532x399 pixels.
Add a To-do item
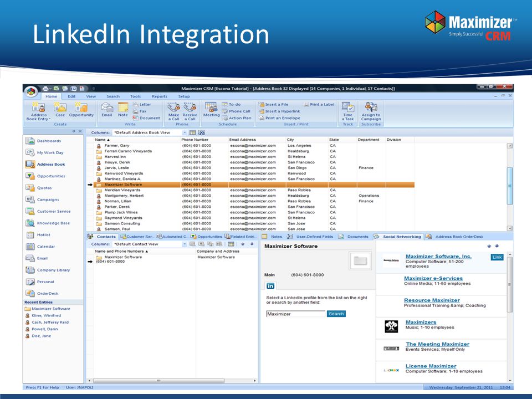pos(232,105)
